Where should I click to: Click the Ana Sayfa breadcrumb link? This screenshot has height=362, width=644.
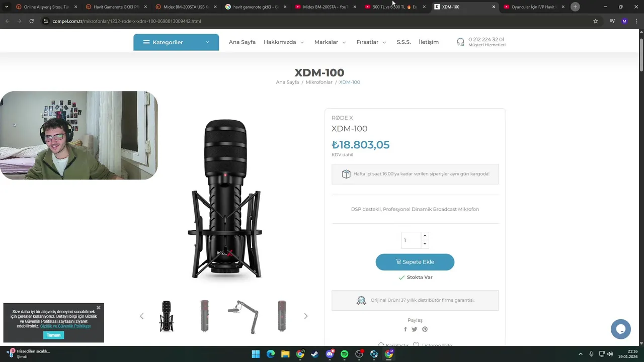287,82
